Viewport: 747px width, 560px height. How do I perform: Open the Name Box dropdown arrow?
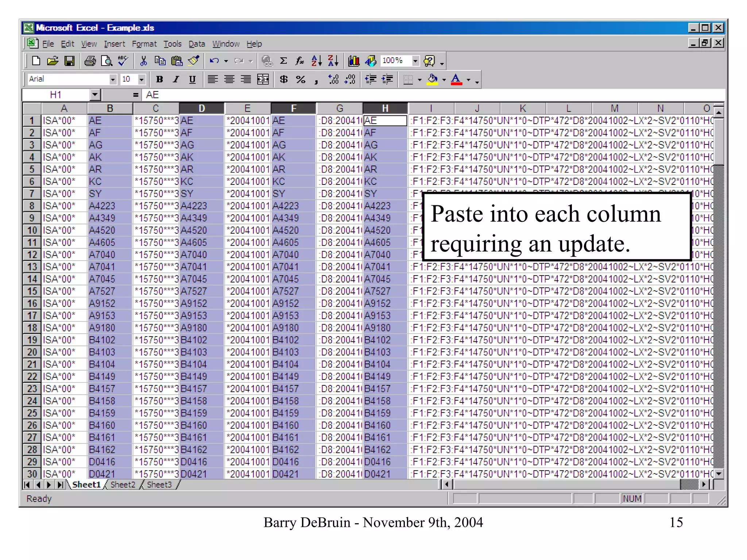(x=95, y=95)
